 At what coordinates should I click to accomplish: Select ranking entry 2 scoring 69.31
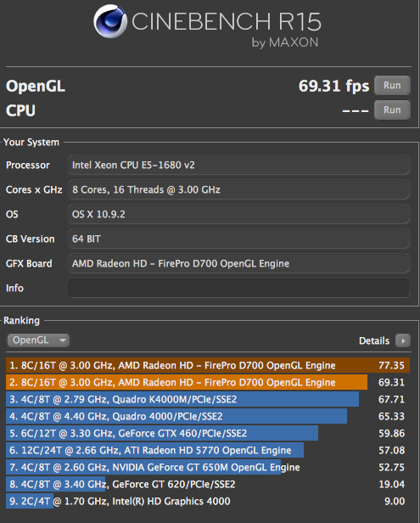208,382
